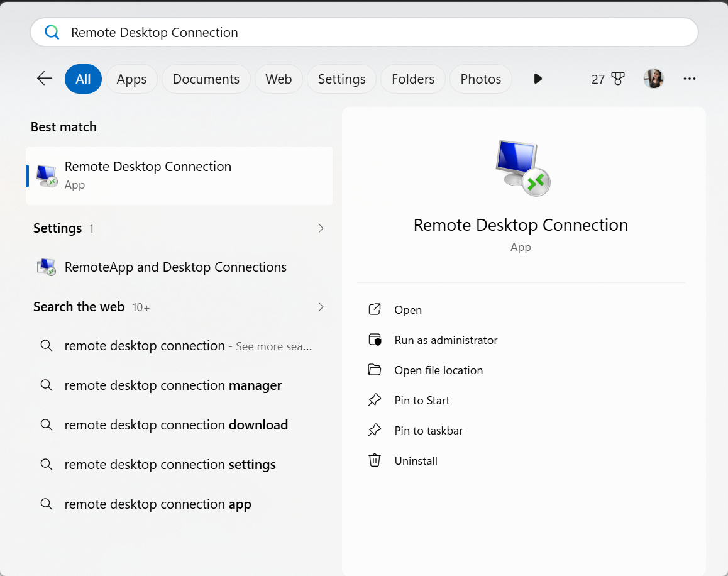728x576 pixels.
Task: Switch to the Settings filter tab
Action: tap(342, 79)
